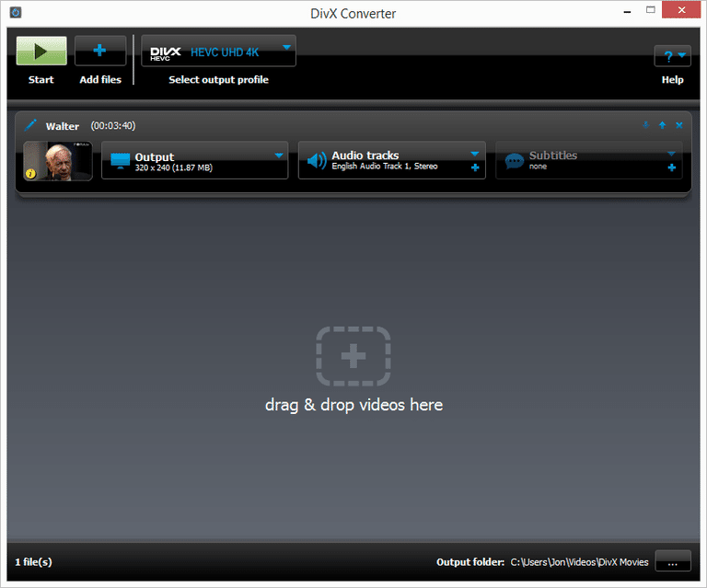Click the DivX Converter app icon in title bar
Screen dimensions: 707x588
pos(16,13)
